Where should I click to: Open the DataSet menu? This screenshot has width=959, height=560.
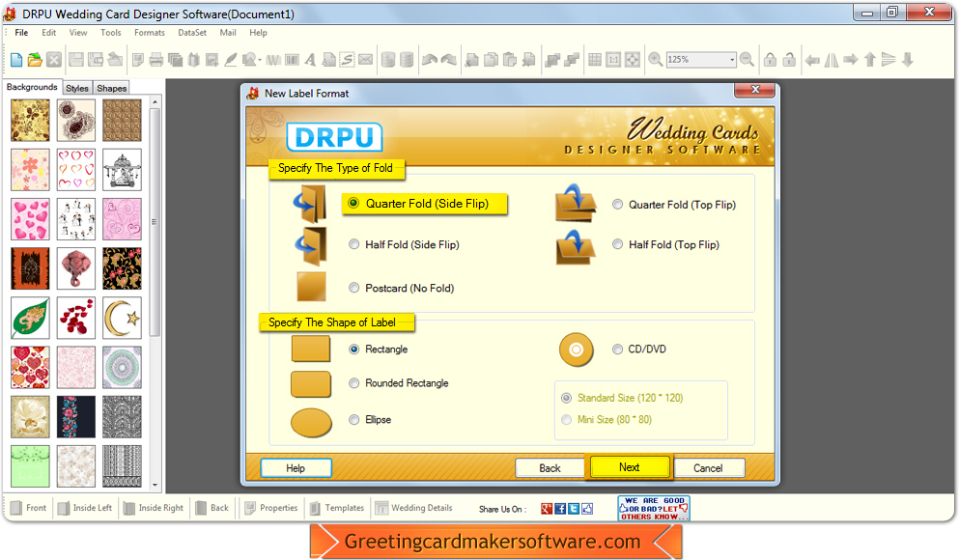pos(192,33)
